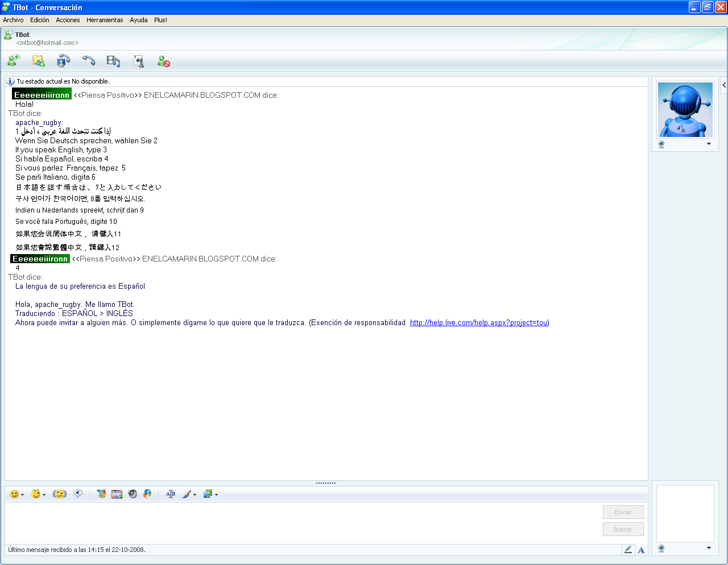Image resolution: width=728 pixels, height=565 pixels.
Task: Click webcam icon under your own picture
Action: tap(661, 549)
